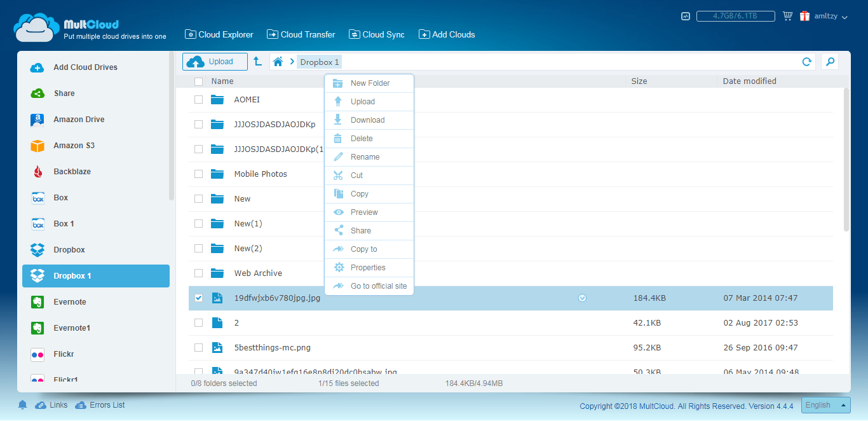Click the refresh icon above the file list

pyautogui.click(x=806, y=62)
